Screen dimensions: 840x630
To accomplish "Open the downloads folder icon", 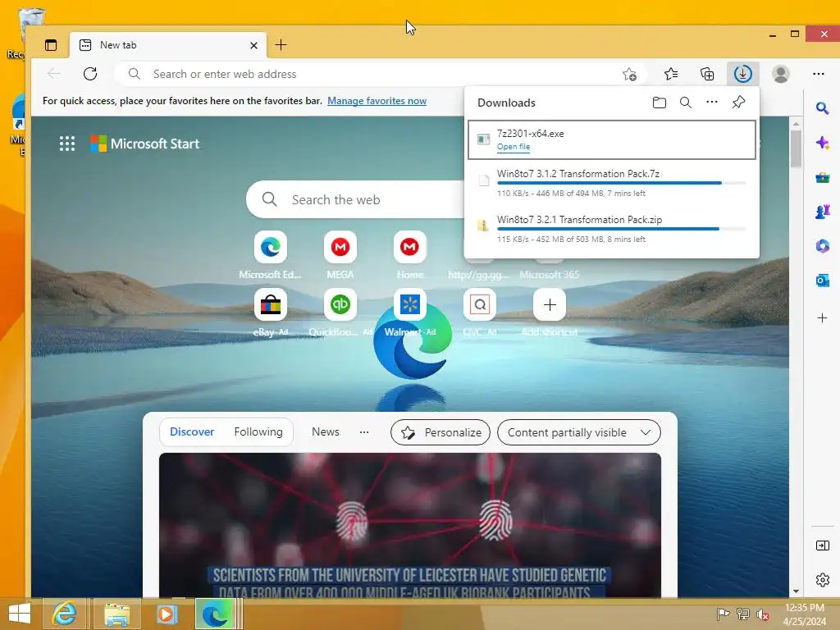I will [x=660, y=103].
